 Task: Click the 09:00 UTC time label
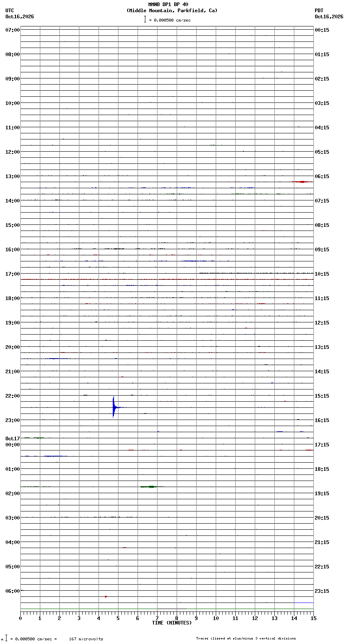pyautogui.click(x=13, y=79)
